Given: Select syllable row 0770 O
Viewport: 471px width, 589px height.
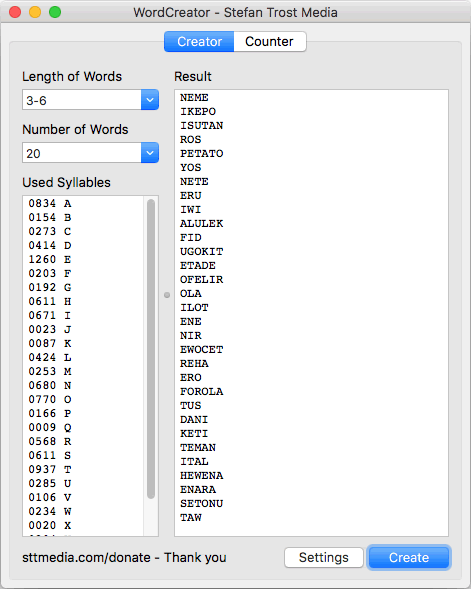Looking at the screenshot, I should (x=50, y=399).
